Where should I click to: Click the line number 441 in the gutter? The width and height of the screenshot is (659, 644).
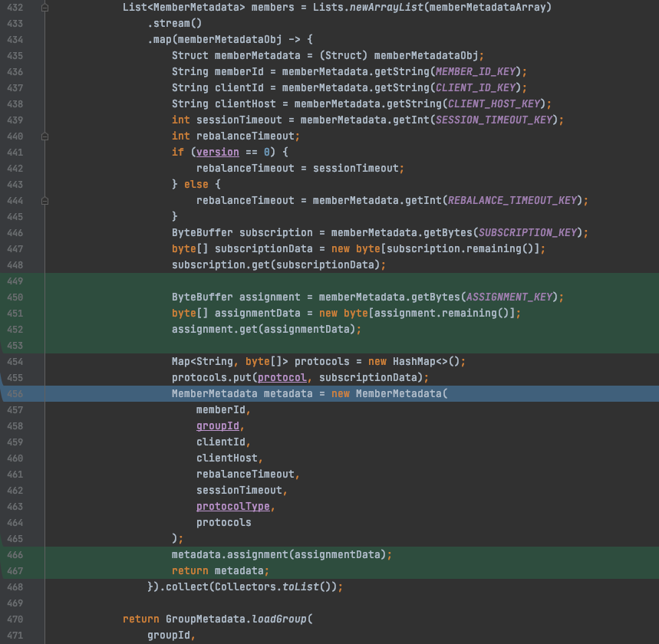click(15, 152)
